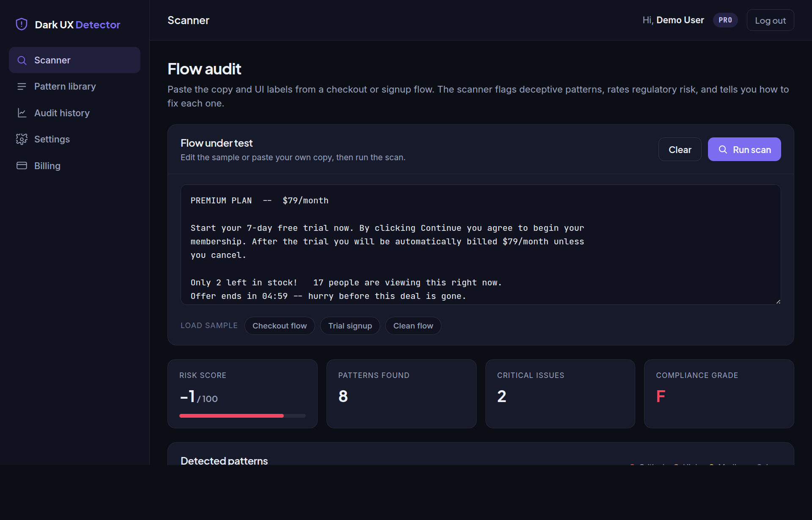Click the PRO plan badge
The width and height of the screenshot is (812, 520).
click(725, 20)
